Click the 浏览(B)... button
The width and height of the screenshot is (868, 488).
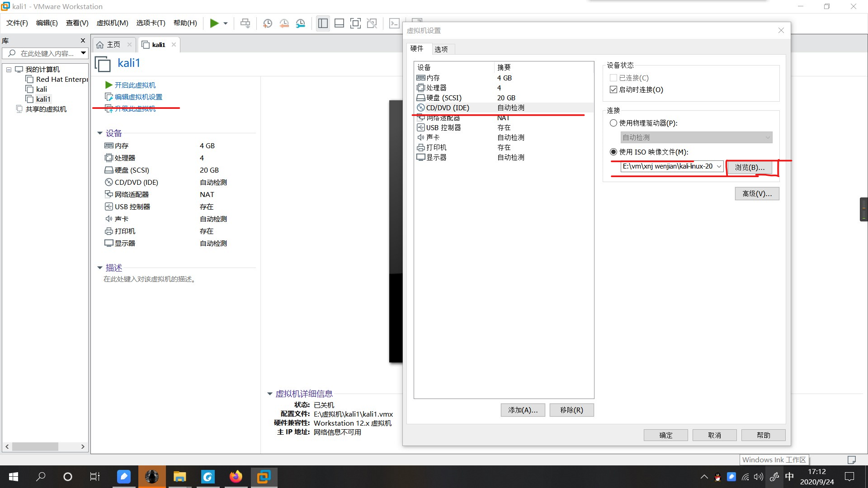[750, 167]
